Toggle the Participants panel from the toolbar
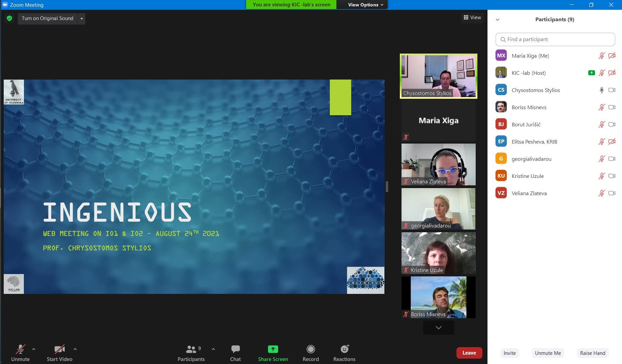The height and width of the screenshot is (364, 622). 191,353
